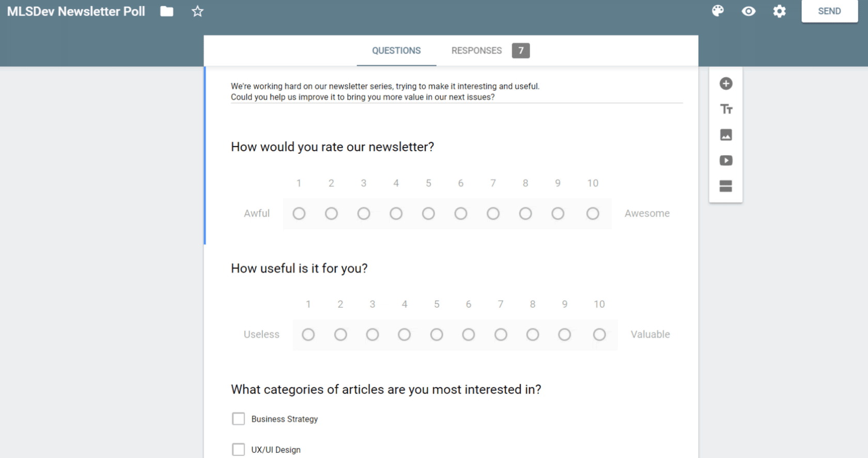Click the form title MLSDev Newsletter Poll
The width and height of the screenshot is (868, 458).
pyautogui.click(x=76, y=11)
